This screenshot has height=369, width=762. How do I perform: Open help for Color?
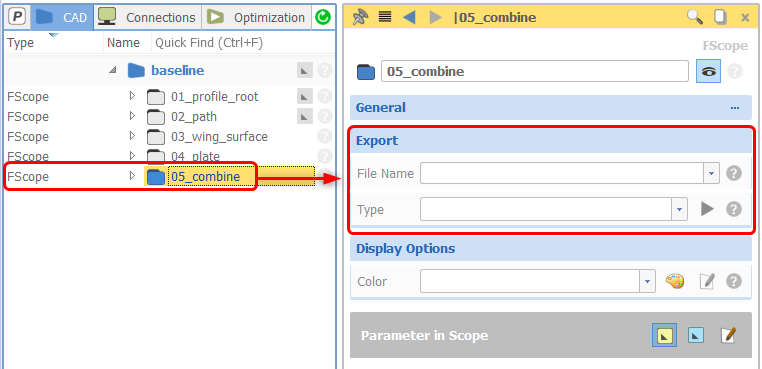[734, 281]
